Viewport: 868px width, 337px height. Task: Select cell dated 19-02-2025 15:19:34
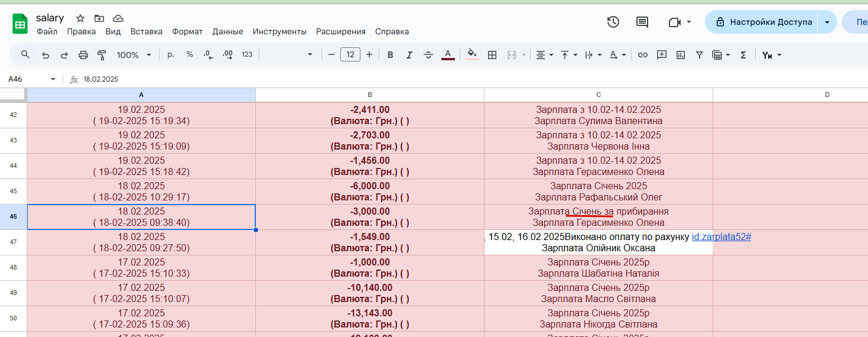[x=141, y=115]
